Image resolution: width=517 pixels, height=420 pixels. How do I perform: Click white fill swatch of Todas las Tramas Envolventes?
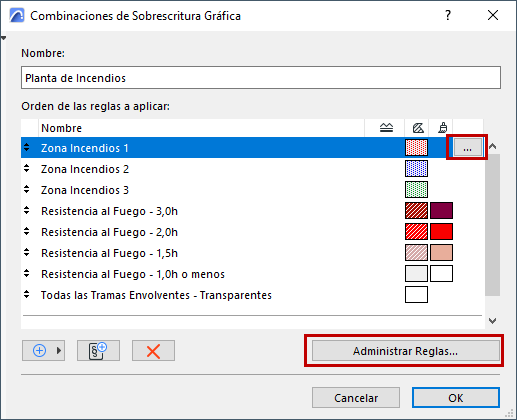tap(416, 295)
